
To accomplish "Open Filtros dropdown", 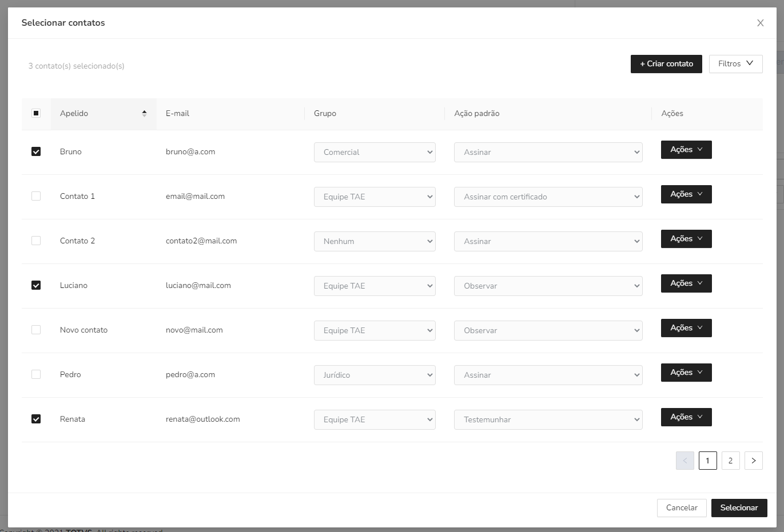I will click(735, 64).
